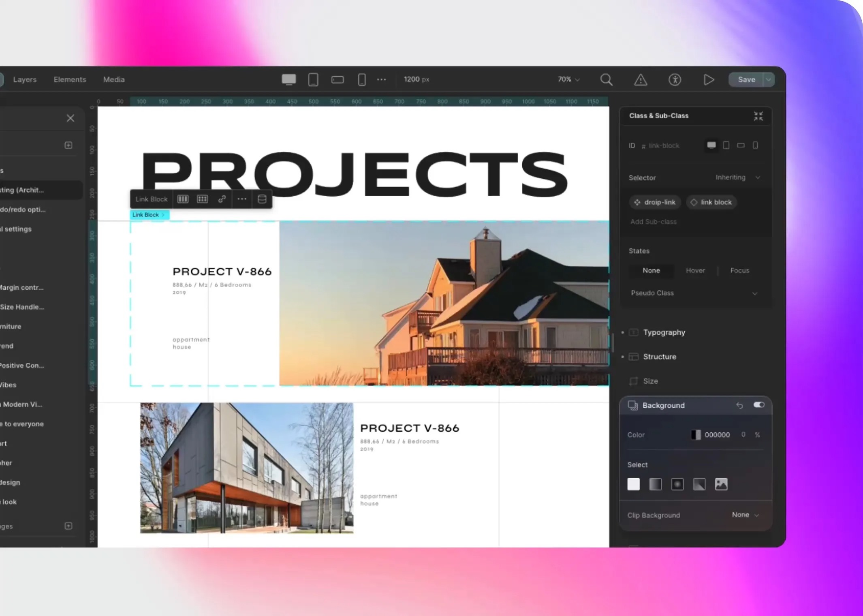Select image background type icon

[x=721, y=484]
